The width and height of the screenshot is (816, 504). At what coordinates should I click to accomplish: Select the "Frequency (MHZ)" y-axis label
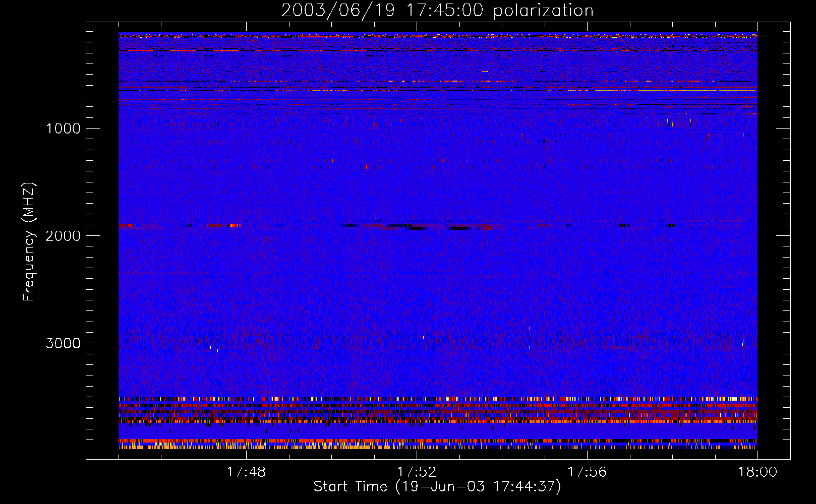pos(29,242)
